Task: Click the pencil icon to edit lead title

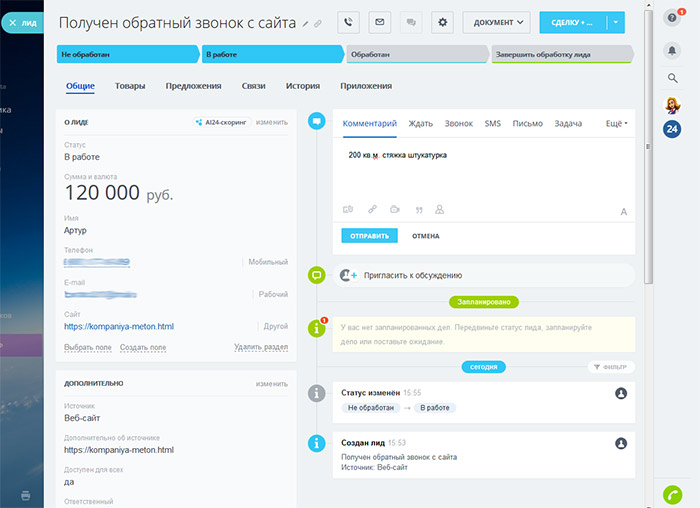Action: 305,23
